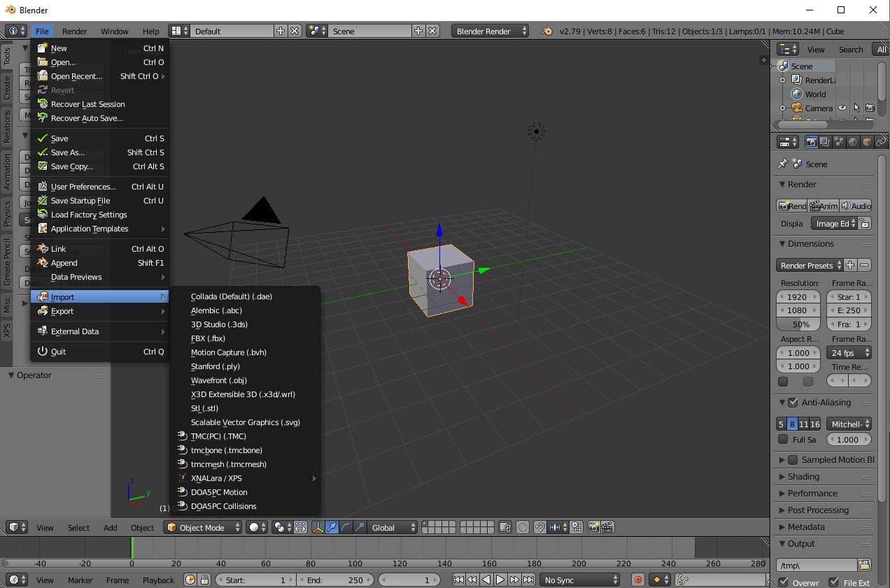Image resolution: width=890 pixels, height=588 pixels.
Task: Open the Blender Render engine dropdown
Action: tap(490, 31)
